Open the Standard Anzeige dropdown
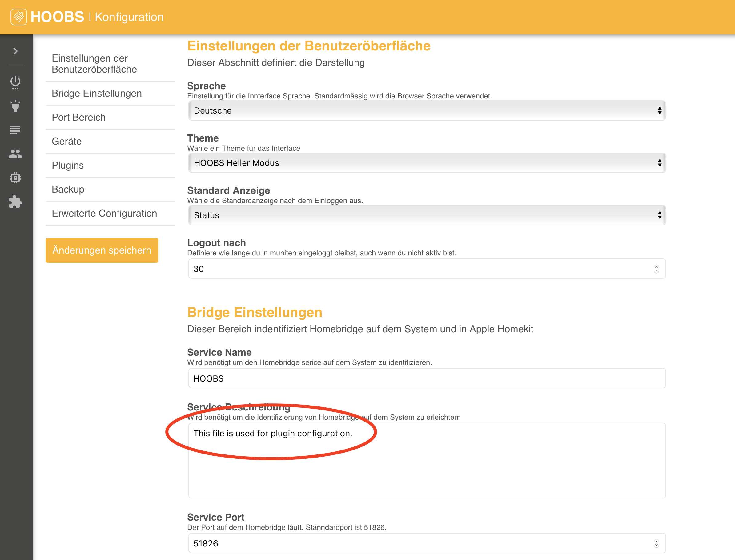 pos(426,215)
